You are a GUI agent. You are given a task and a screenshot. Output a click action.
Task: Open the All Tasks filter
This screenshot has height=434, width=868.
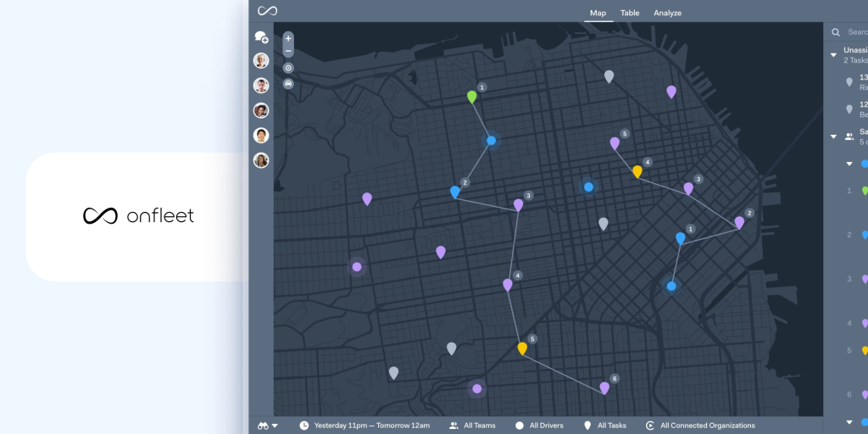coord(604,426)
